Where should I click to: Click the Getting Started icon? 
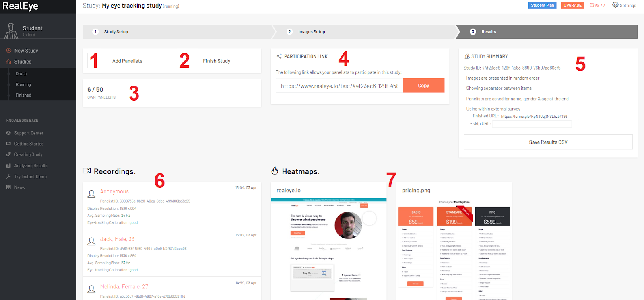pyautogui.click(x=8, y=144)
